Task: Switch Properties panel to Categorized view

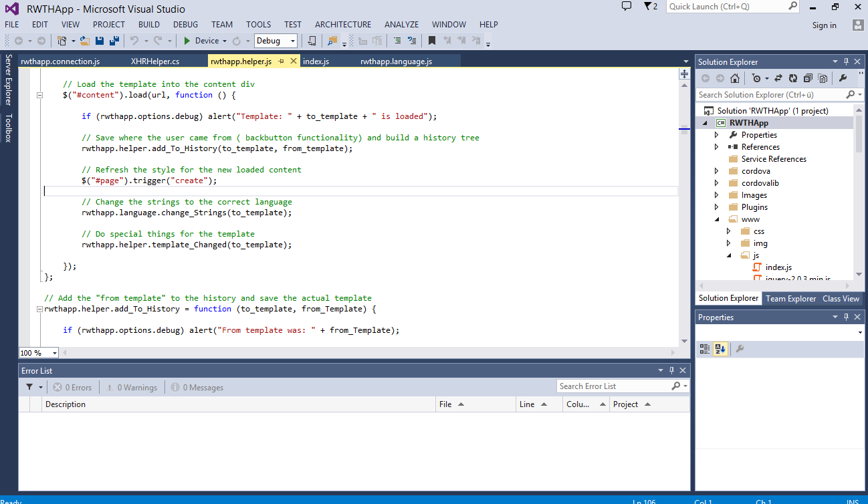Action: 705,349
